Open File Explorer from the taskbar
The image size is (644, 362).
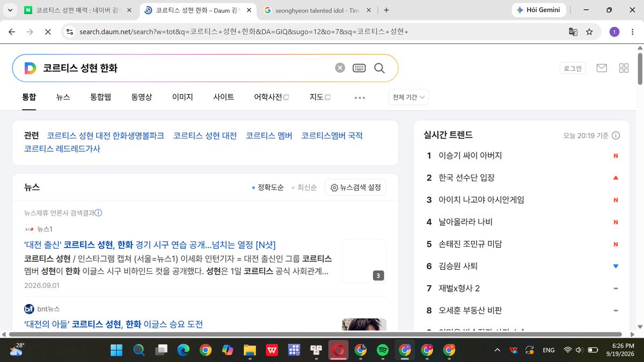[250, 350]
